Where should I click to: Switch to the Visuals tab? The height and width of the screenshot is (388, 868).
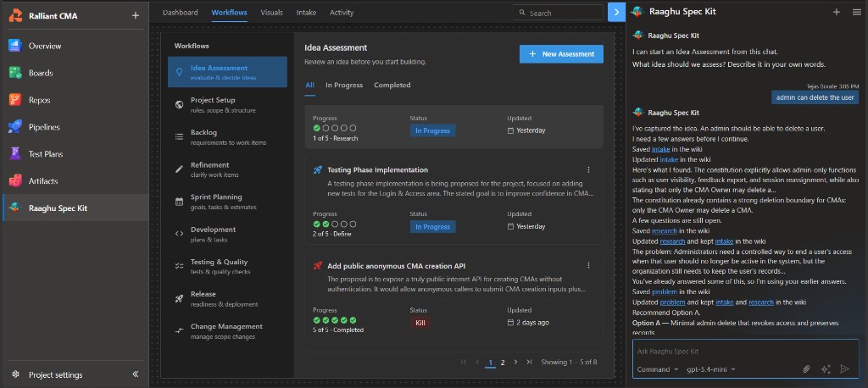tap(271, 12)
